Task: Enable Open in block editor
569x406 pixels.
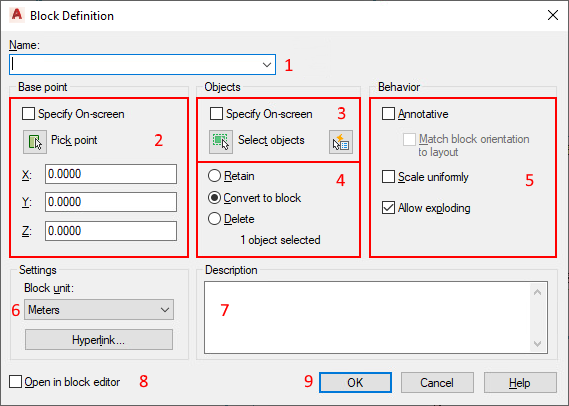Action: pos(15,382)
